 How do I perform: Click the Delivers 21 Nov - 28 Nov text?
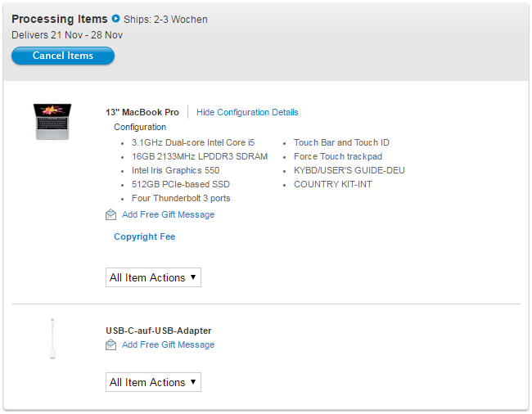coord(67,35)
